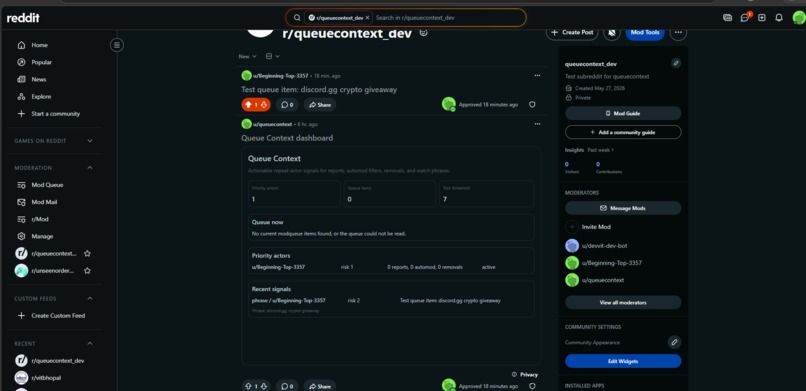This screenshot has width=806, height=391.
Task: Collapse the Moderation section
Action: coord(90,168)
